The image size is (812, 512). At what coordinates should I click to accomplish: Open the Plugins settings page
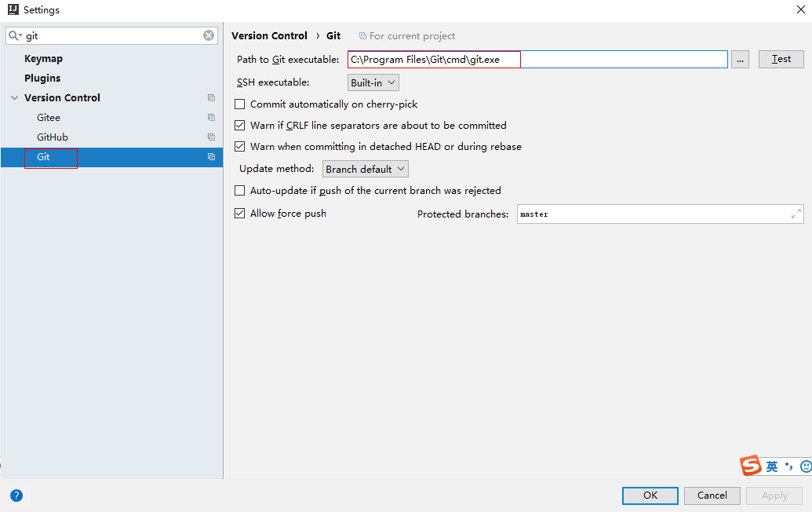pos(42,79)
